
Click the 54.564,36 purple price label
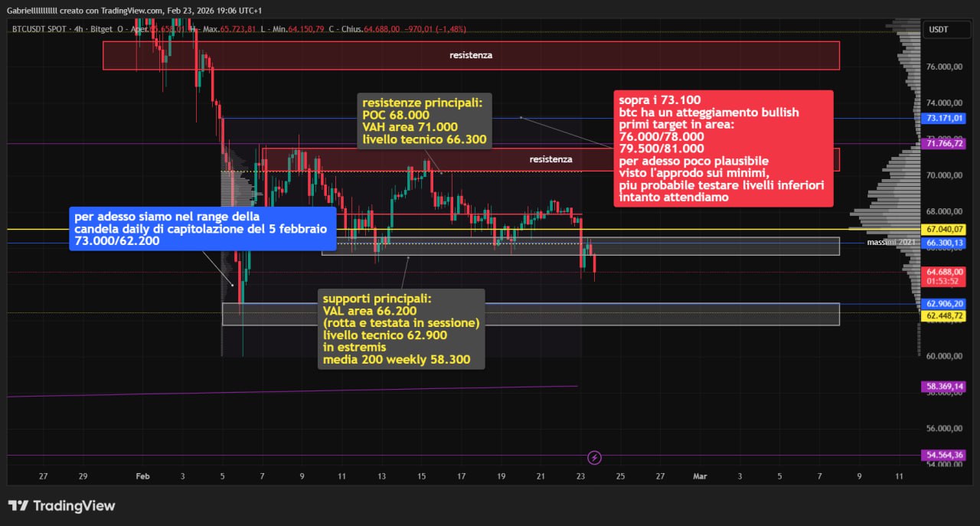tap(944, 455)
